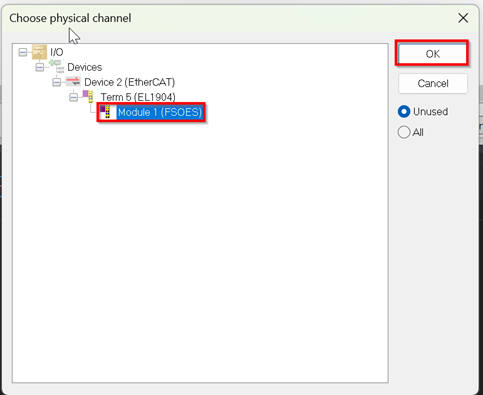Select Device 2 (EtherCAT) label

click(130, 82)
